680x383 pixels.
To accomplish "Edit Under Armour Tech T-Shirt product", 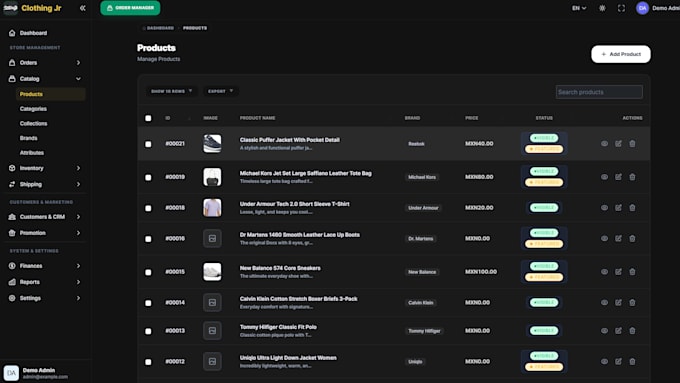I will pos(618,208).
